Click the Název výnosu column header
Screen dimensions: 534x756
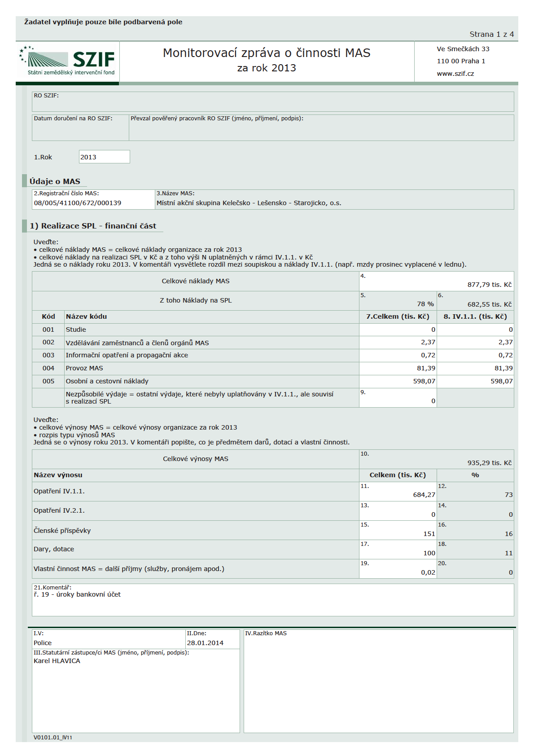[x=58, y=475]
